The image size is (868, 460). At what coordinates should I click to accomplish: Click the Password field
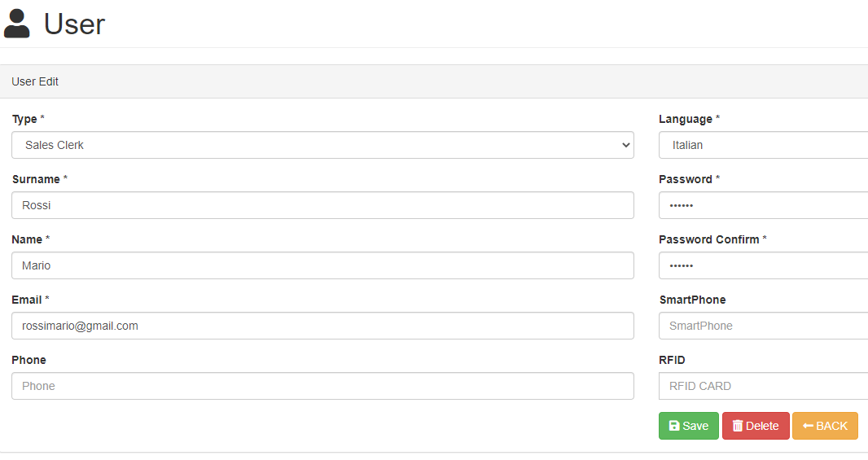click(764, 205)
